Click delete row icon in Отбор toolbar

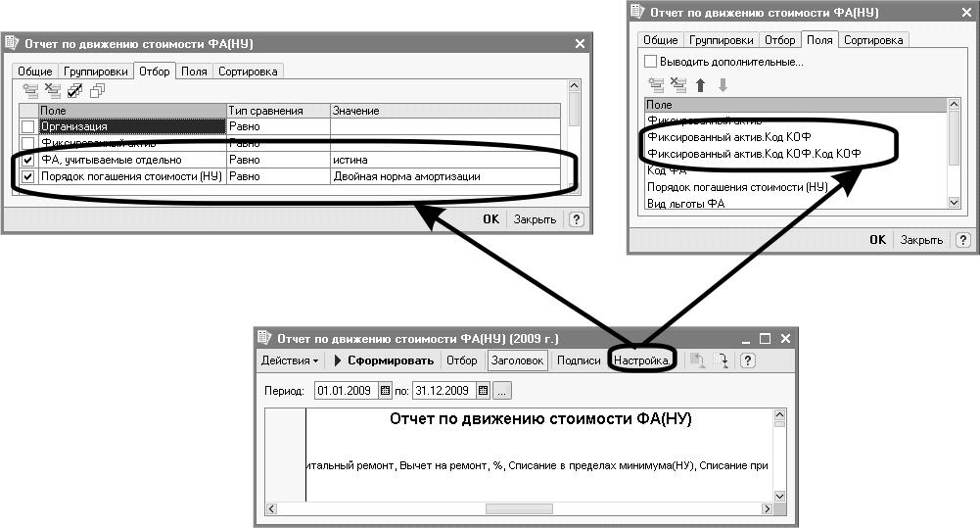53,91
